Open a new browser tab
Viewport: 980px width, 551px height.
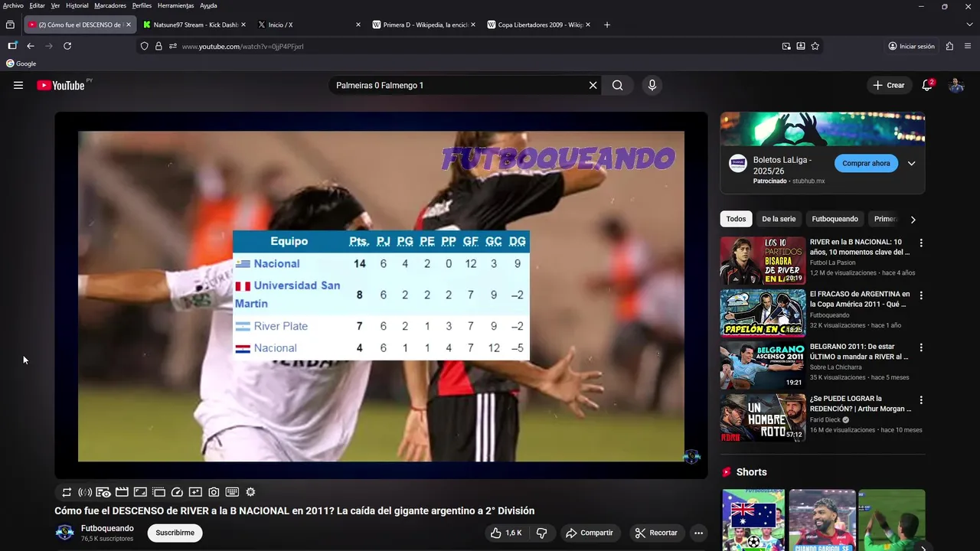pyautogui.click(x=607, y=24)
